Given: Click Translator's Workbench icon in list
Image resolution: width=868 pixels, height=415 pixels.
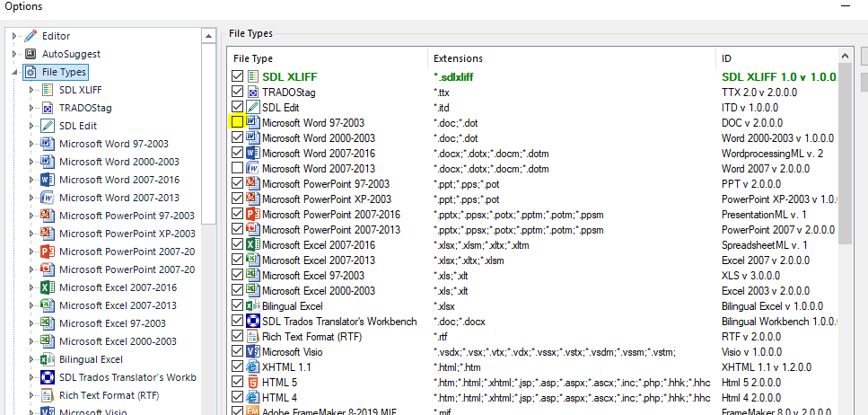Looking at the screenshot, I should pos(253,322).
